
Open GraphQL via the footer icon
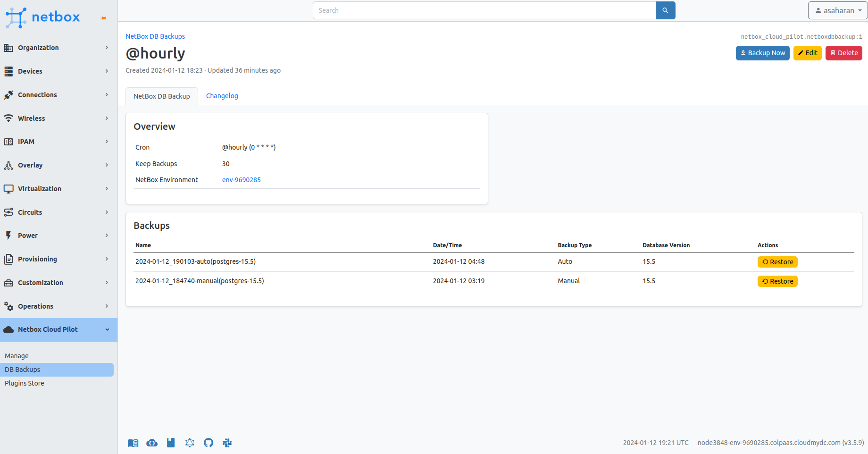pos(190,443)
